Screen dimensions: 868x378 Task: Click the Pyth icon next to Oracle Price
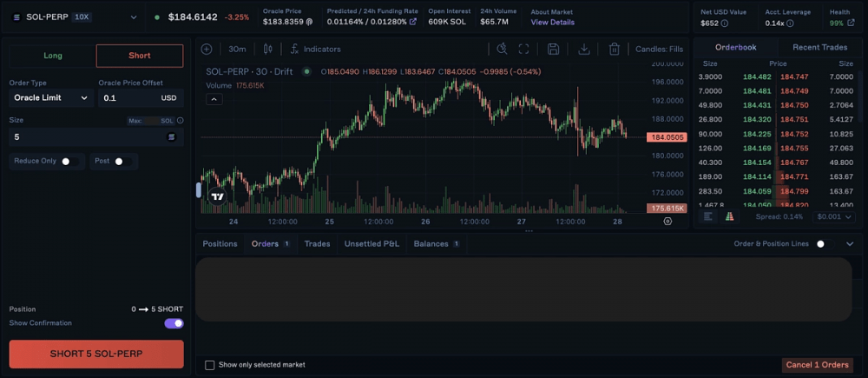pos(310,23)
